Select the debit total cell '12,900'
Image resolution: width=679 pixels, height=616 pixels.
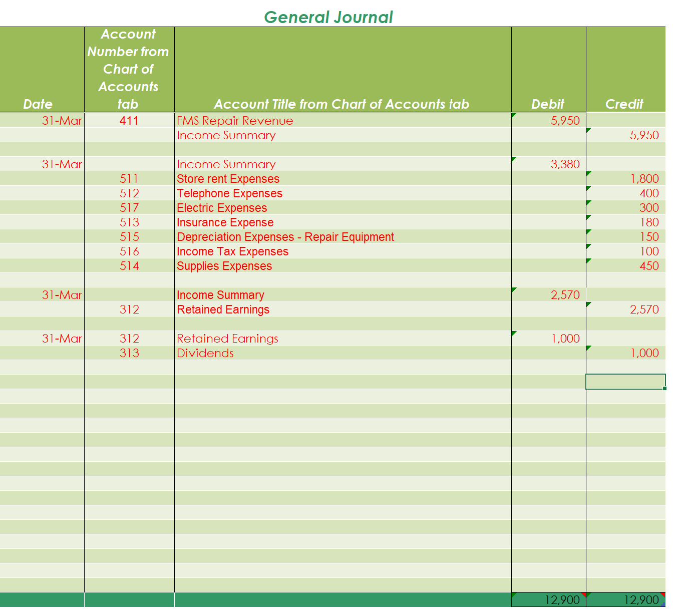549,599
